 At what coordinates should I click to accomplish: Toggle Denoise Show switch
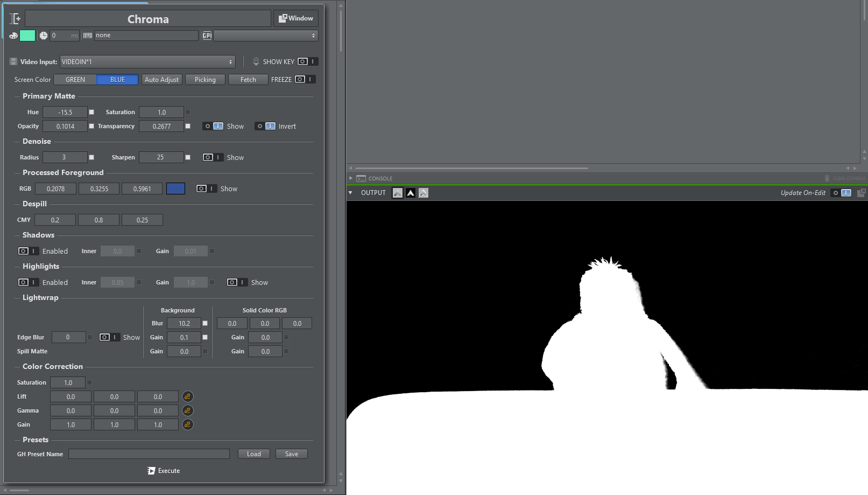[213, 157]
